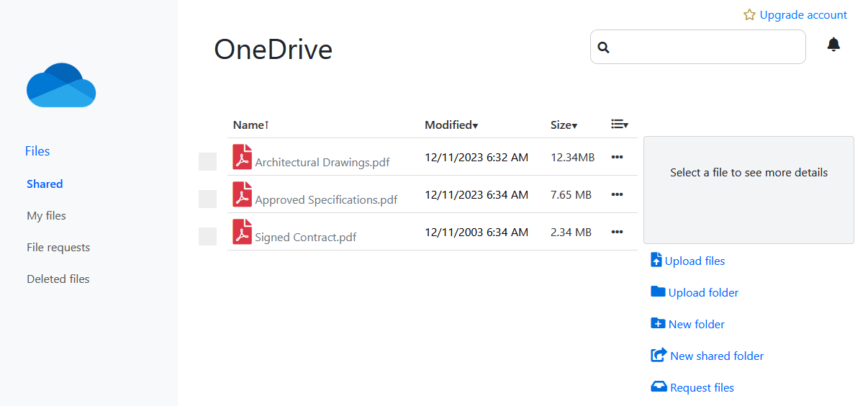Go to Shared in sidebar
This screenshot has height=406, width=868.
coord(45,184)
